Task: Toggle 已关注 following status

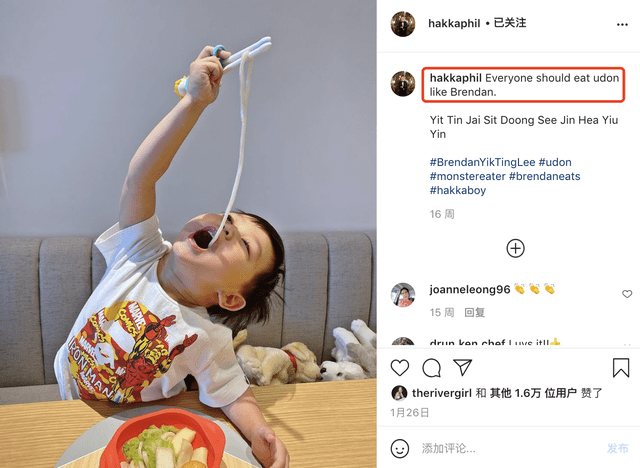Action: click(510, 23)
